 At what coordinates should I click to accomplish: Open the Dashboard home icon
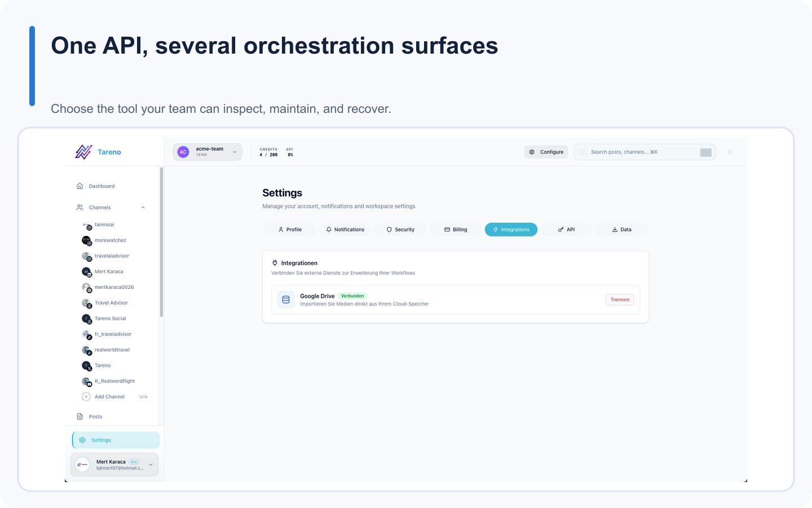click(x=80, y=186)
